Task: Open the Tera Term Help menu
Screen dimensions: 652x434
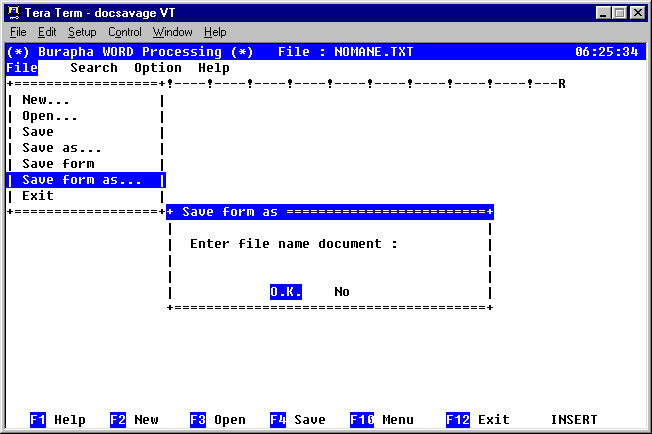Action: coord(215,32)
